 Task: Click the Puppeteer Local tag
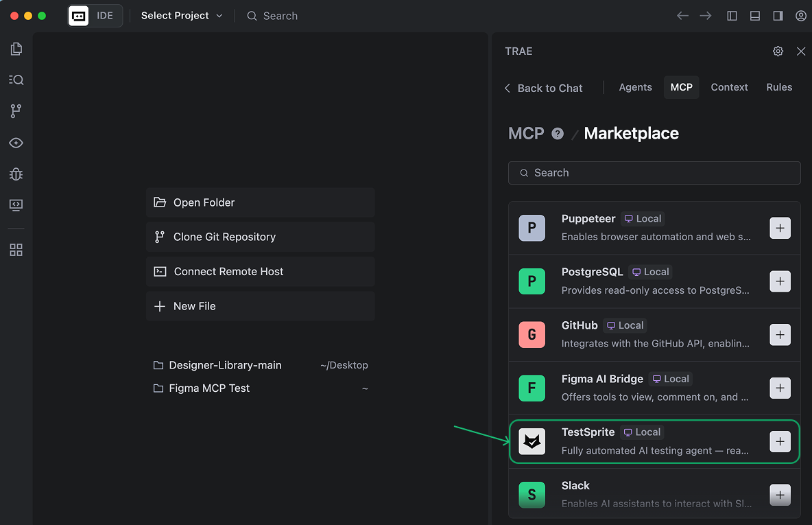pos(643,219)
